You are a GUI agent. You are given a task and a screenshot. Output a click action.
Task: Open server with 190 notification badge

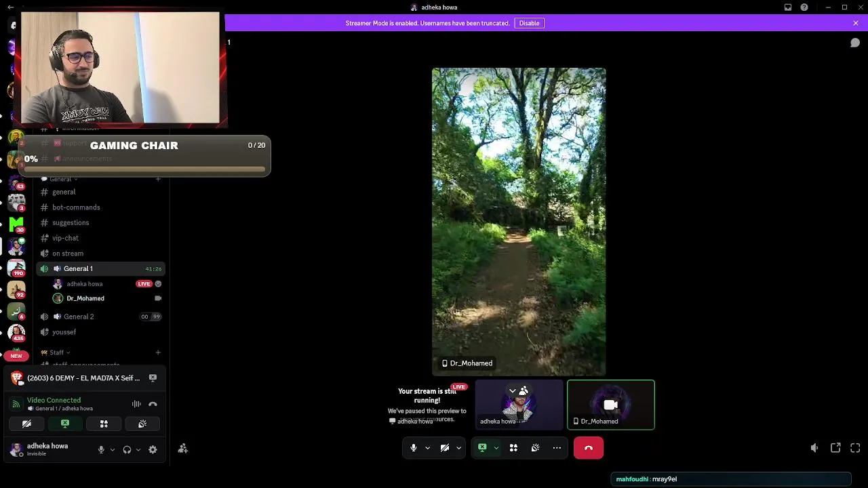[16, 268]
